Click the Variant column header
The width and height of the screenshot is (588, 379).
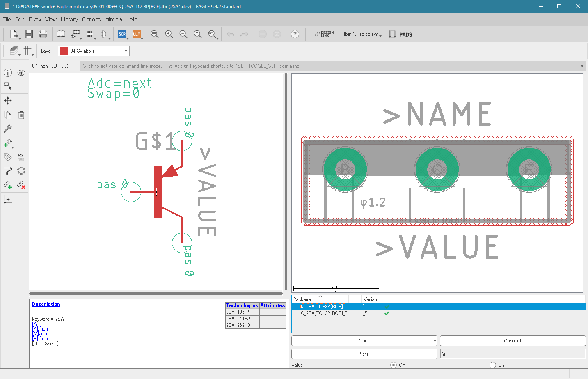[372, 299]
